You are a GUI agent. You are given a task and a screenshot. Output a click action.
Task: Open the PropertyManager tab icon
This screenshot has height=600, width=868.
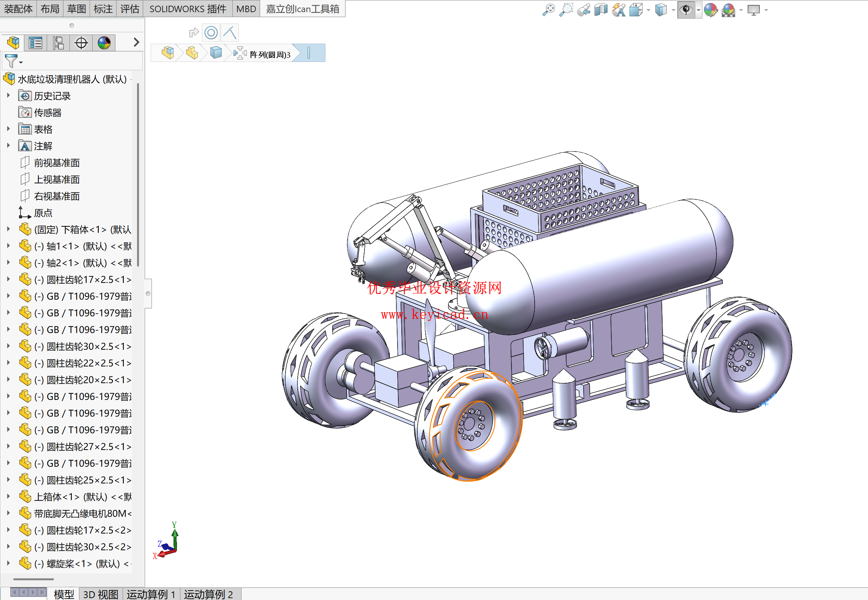tap(36, 43)
